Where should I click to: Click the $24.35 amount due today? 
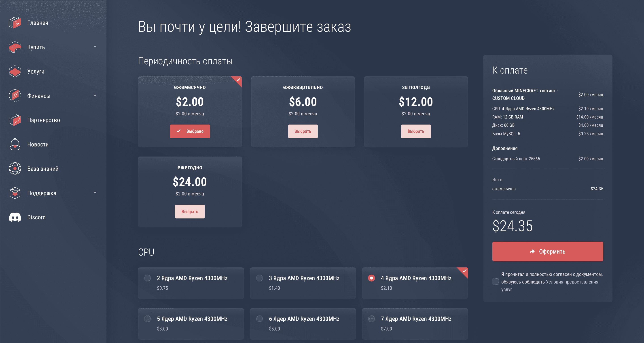point(512,226)
